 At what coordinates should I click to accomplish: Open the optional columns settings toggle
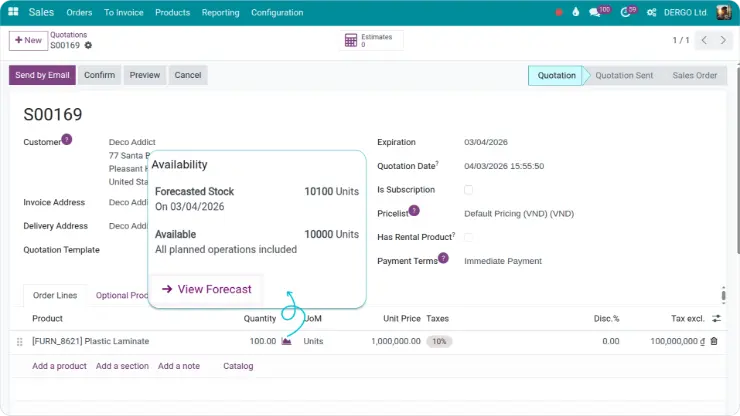(716, 318)
